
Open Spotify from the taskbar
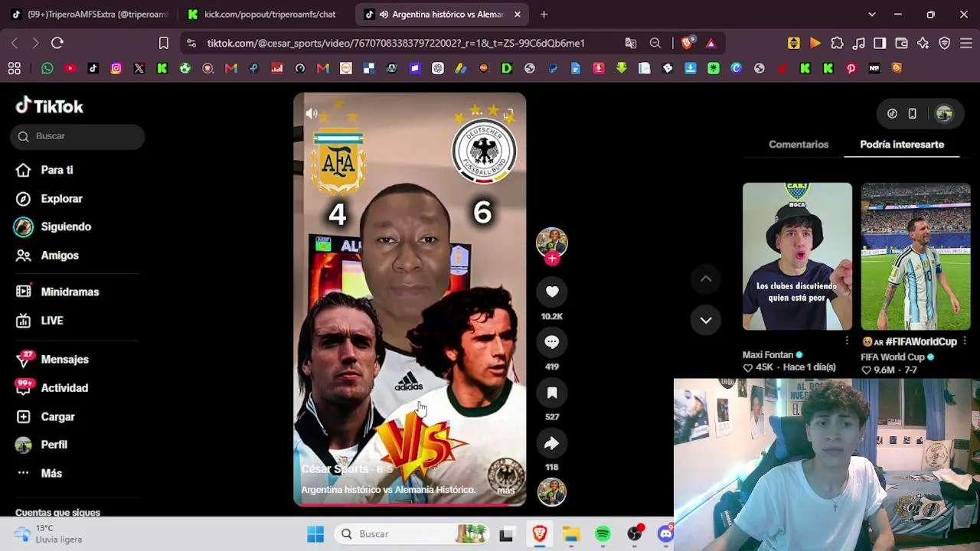point(603,534)
